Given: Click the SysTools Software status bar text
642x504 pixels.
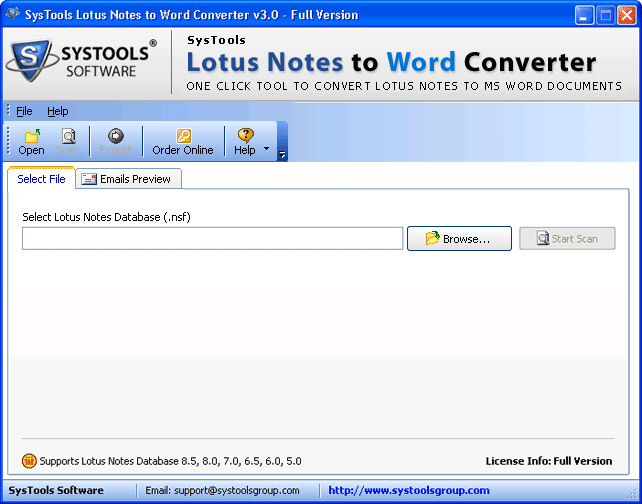Looking at the screenshot, I should point(56,490).
